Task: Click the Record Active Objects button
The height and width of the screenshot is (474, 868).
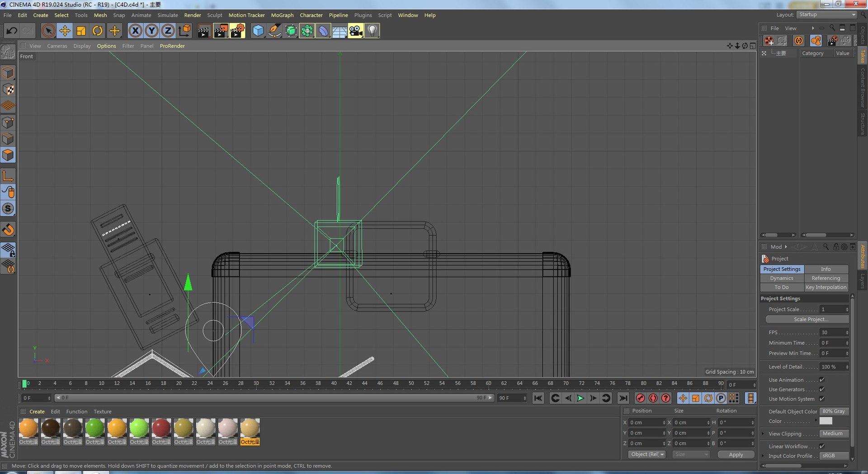Action: tap(640, 398)
